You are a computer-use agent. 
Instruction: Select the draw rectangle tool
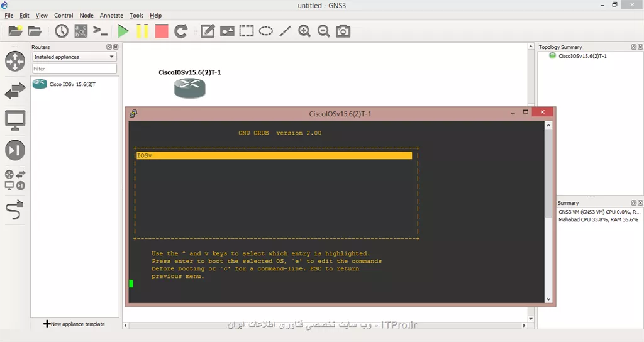pos(247,31)
